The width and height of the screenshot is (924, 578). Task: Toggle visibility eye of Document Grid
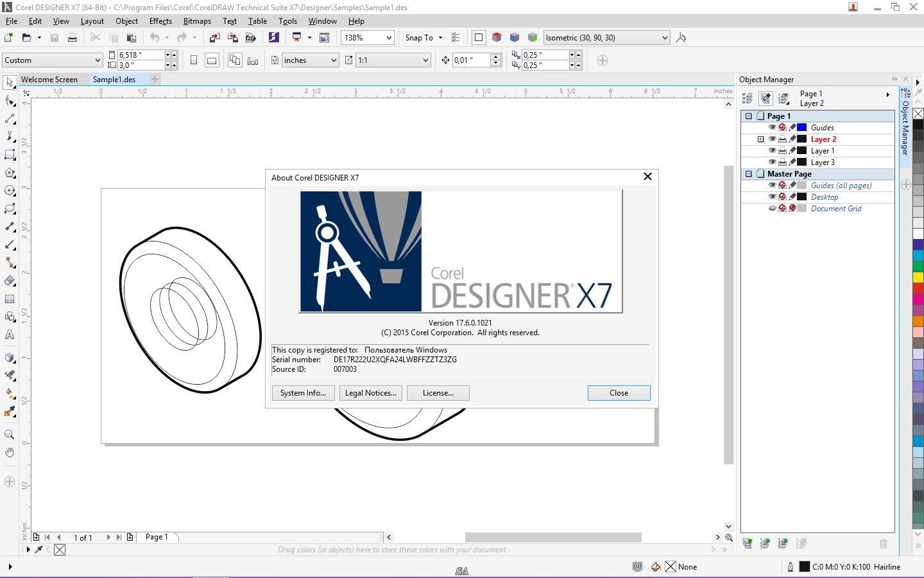point(773,209)
